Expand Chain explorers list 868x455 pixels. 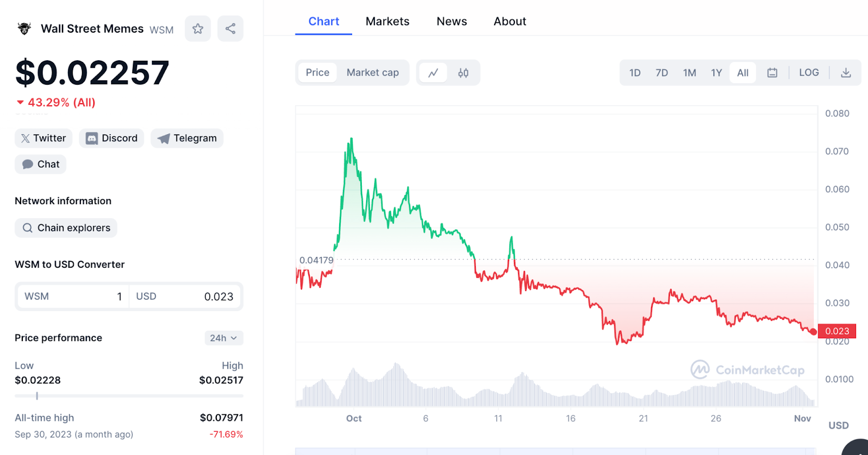point(66,228)
